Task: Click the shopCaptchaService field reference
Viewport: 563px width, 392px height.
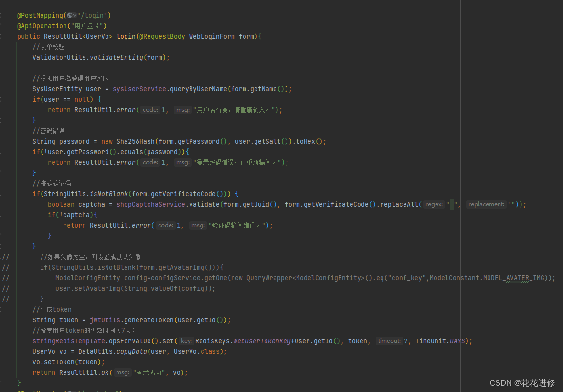Action: click(x=151, y=204)
